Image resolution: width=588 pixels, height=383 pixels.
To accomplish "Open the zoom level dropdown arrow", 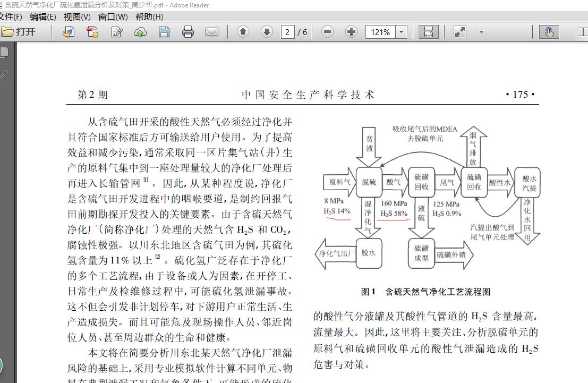I will click(x=401, y=32).
